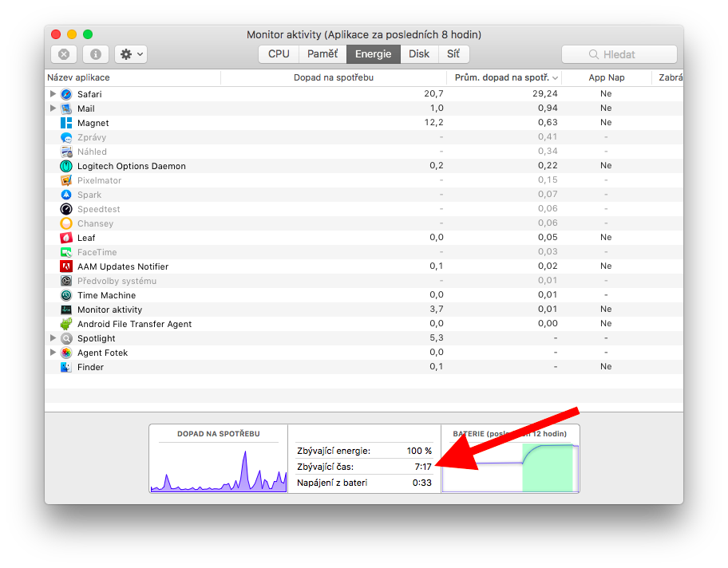728x568 pixels.
Task: Switch to the Paměť tab
Action: 322,53
